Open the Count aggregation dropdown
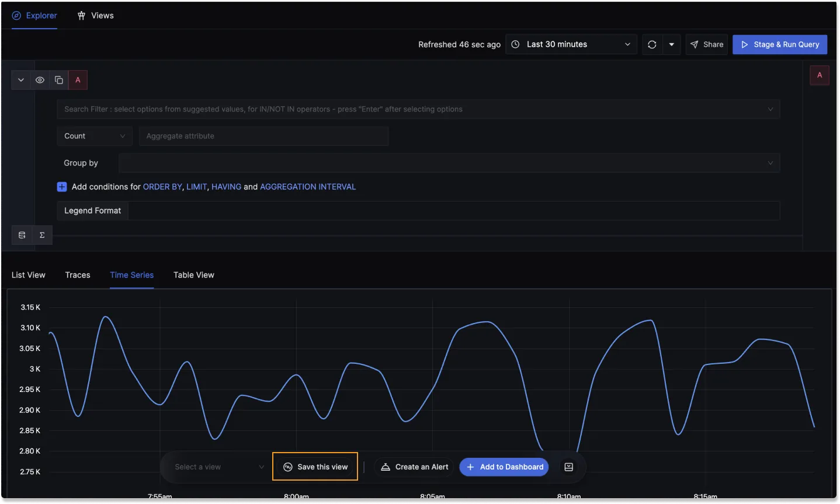The image size is (840, 504). point(95,136)
